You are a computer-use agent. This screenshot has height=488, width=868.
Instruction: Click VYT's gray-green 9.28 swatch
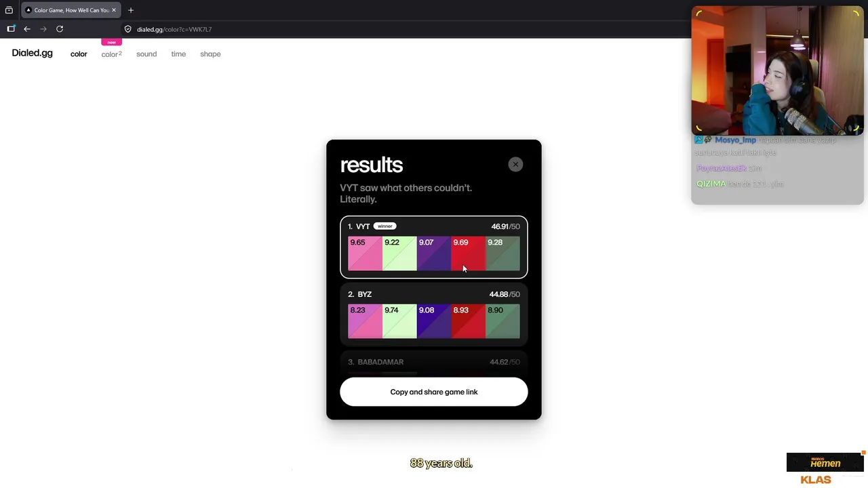click(x=502, y=253)
